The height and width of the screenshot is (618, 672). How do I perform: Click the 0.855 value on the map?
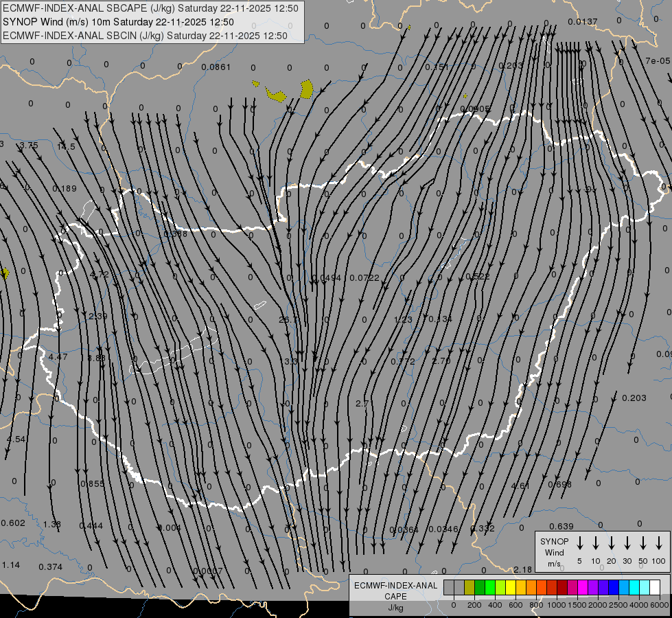coord(93,484)
